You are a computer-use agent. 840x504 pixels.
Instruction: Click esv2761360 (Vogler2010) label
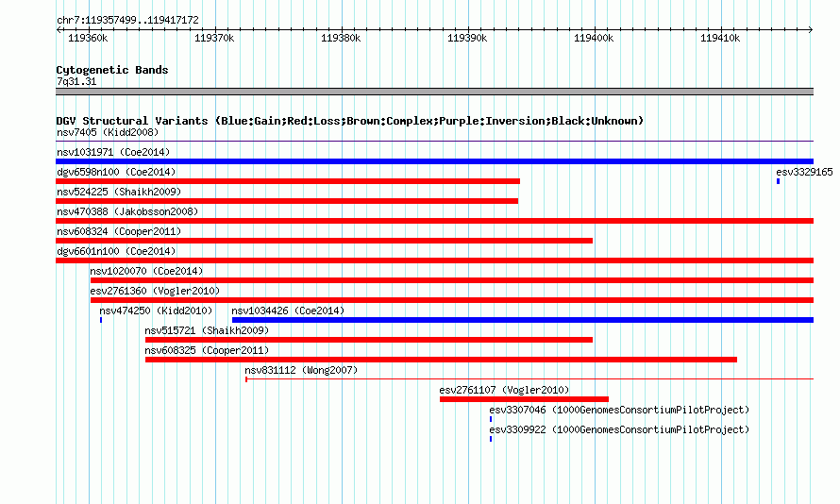(x=155, y=291)
